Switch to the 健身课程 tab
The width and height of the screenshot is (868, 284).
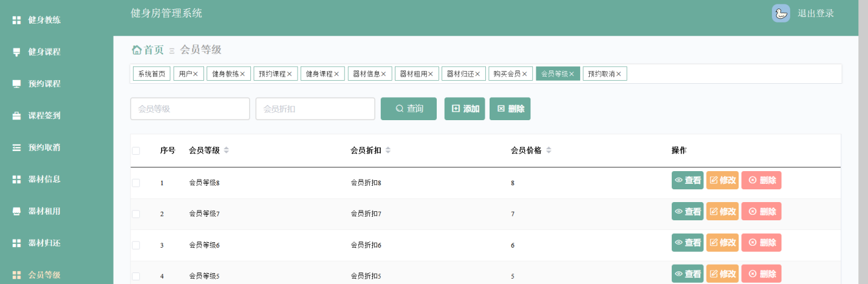click(319, 73)
